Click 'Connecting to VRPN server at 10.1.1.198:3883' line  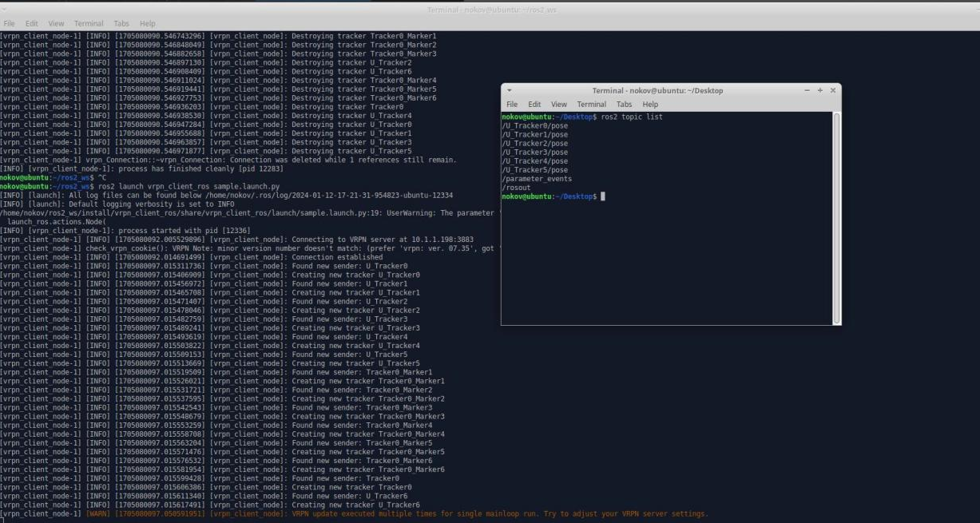236,239
